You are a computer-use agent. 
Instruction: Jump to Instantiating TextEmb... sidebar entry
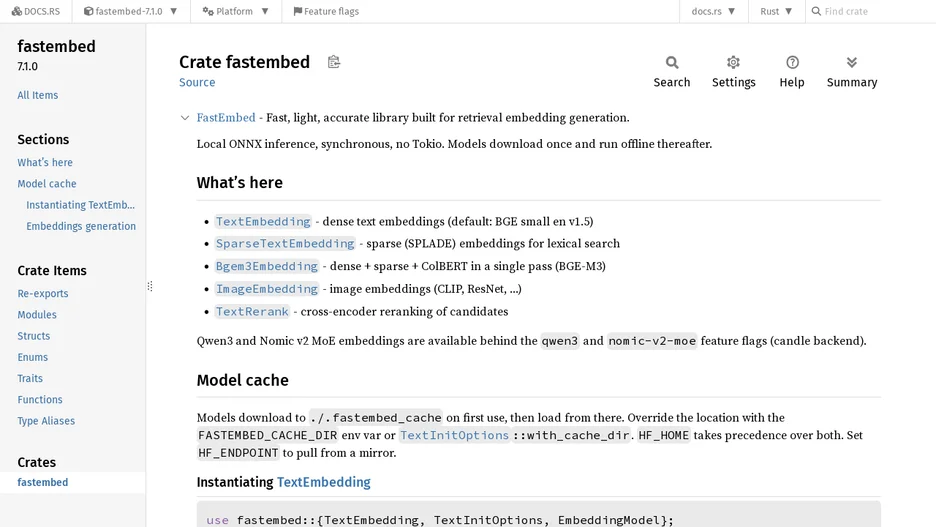[81, 205]
